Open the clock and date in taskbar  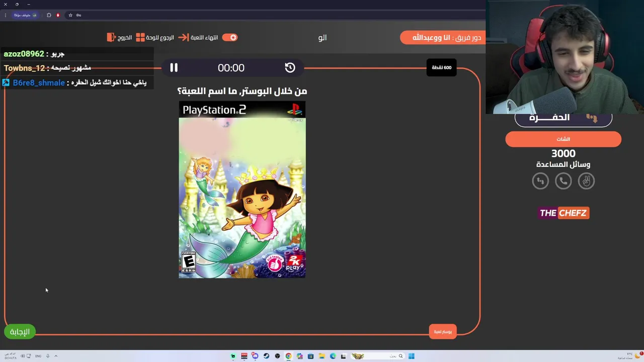click(x=10, y=356)
